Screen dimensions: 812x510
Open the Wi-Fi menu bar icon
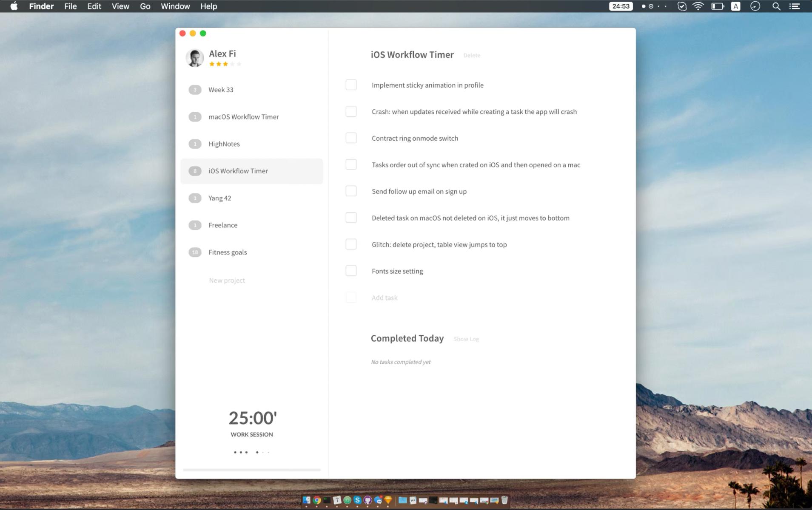(x=698, y=6)
